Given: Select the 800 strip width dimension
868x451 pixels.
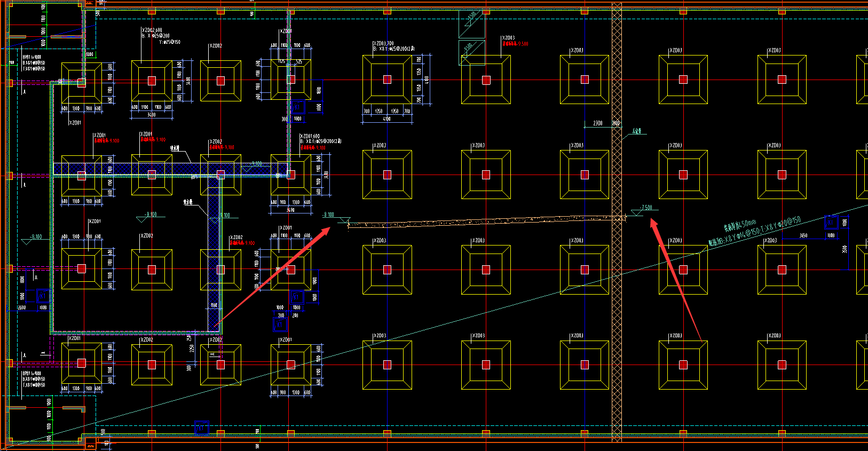Looking at the screenshot, I should 616,123.
